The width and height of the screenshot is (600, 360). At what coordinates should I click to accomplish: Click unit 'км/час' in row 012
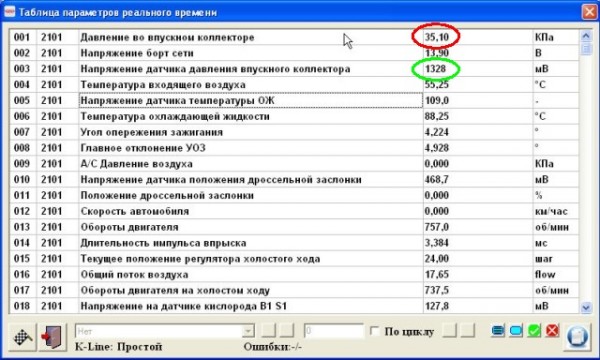click(x=551, y=212)
